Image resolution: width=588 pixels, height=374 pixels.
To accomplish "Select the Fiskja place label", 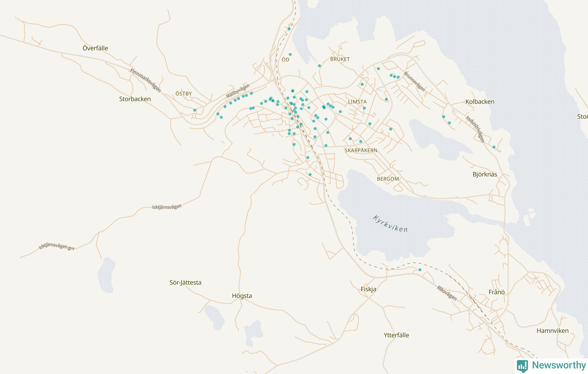I will (368, 289).
